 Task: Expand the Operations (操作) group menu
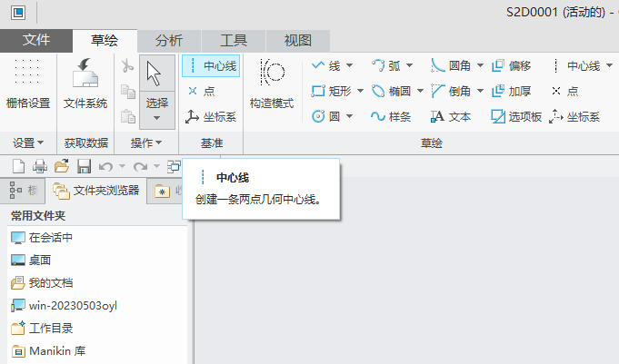click(146, 143)
